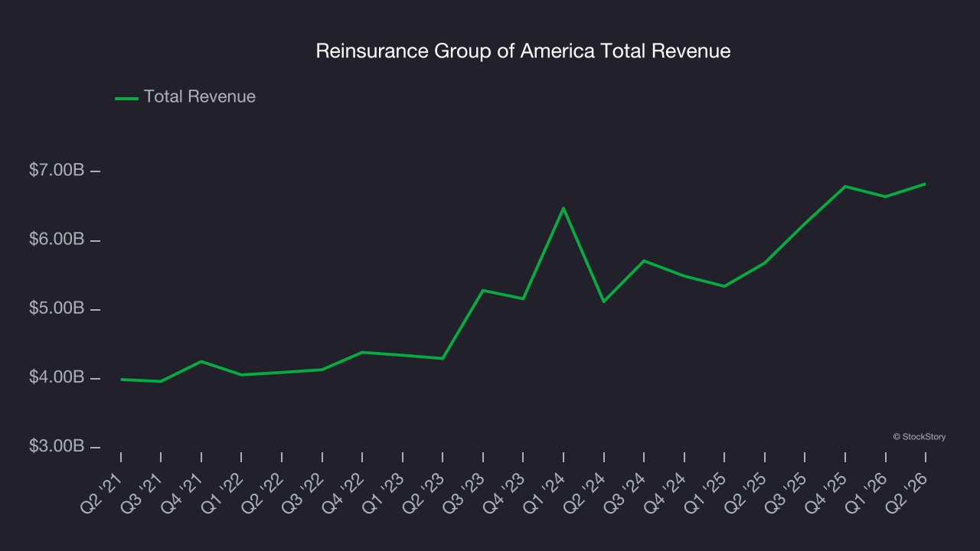Click the Q2 '21 x-axis label
Screen dimensions: 980x551
[x=103, y=492]
